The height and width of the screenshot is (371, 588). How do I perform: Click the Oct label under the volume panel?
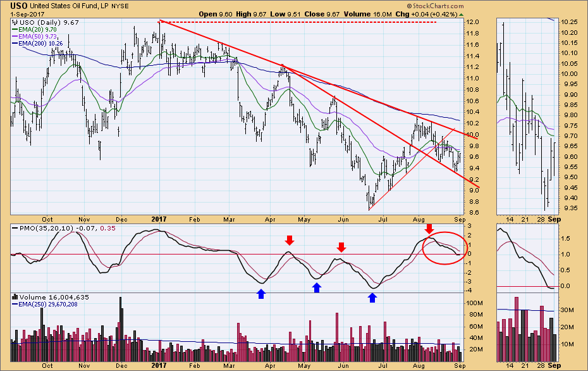pyautogui.click(x=47, y=365)
